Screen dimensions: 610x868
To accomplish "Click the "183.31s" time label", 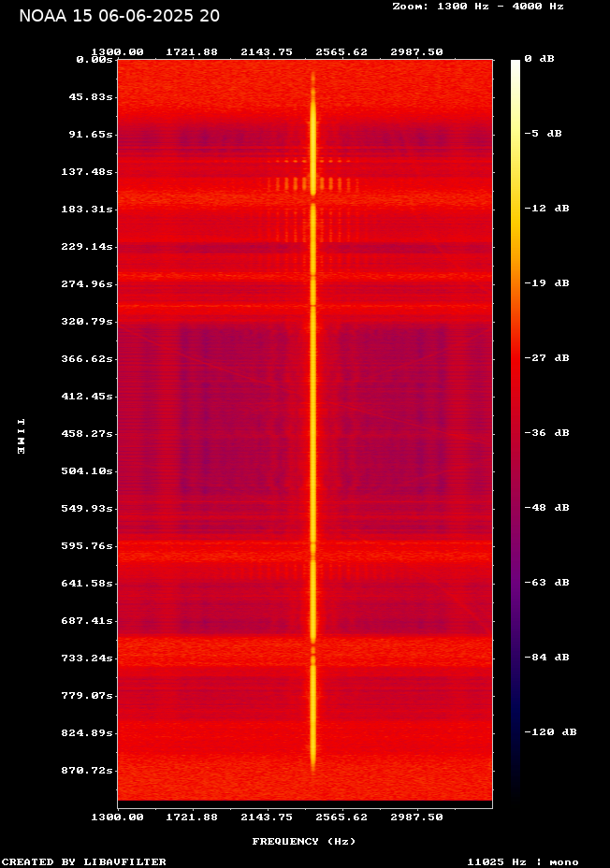I will point(87,210).
